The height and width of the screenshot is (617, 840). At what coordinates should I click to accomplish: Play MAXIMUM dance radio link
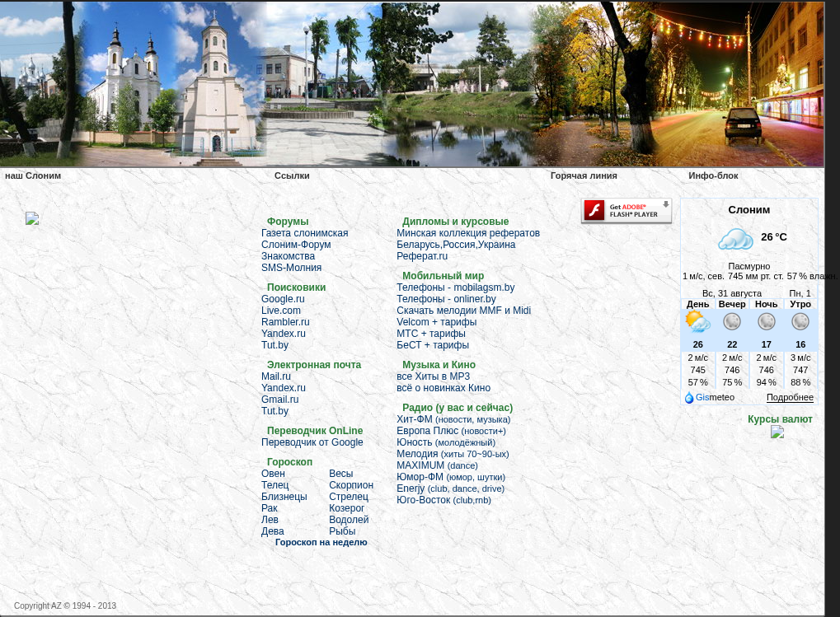(437, 465)
